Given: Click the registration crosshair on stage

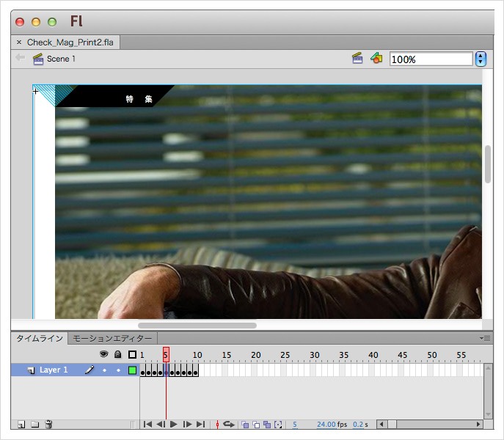Looking at the screenshot, I should (35, 91).
